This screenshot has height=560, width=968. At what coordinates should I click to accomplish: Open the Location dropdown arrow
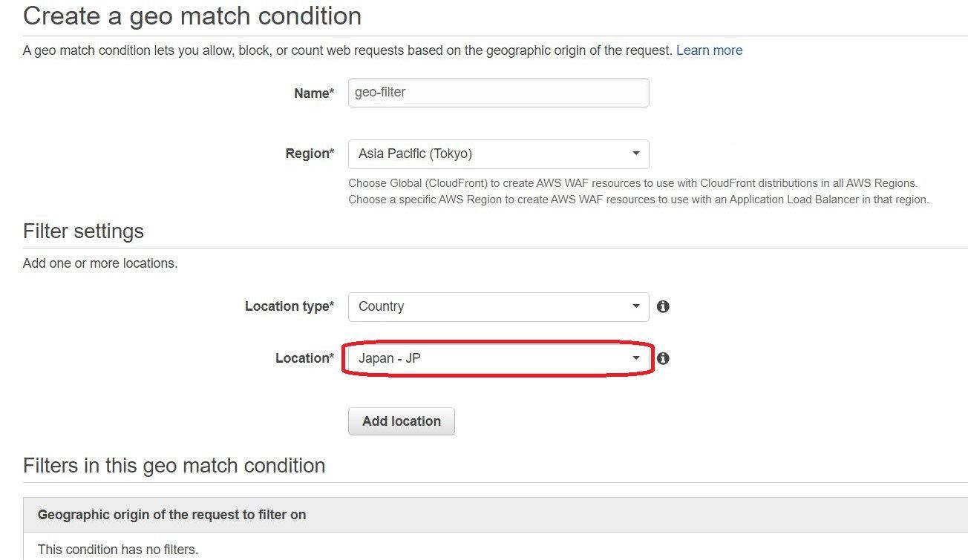click(x=636, y=358)
